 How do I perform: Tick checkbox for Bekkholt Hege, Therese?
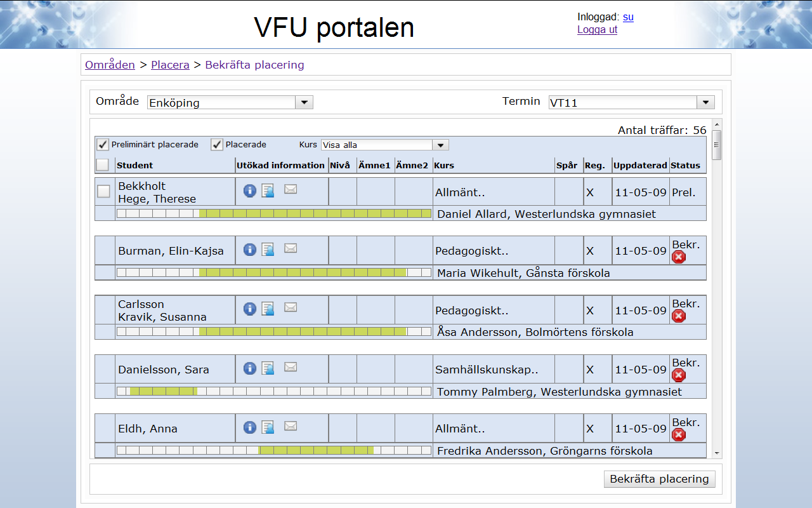coord(103,190)
